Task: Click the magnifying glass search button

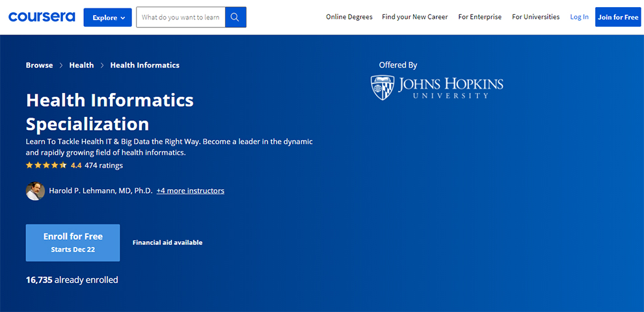Action: 235,18
